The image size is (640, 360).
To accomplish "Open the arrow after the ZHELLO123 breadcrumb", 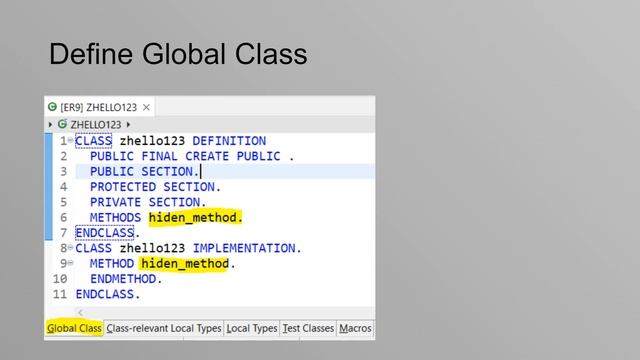I will click(128, 124).
